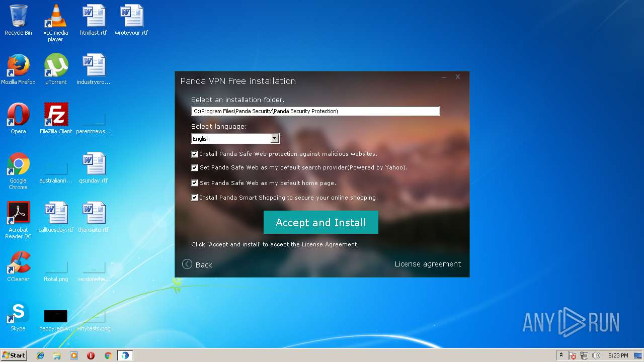Close the Panda VPN installer window
The image size is (644, 362).
coord(458,77)
